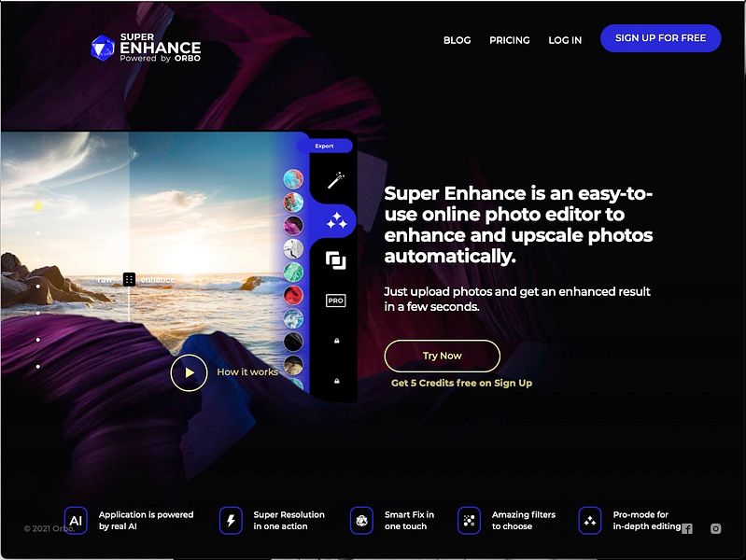Select the sparkle enhance tool icon

click(336, 221)
